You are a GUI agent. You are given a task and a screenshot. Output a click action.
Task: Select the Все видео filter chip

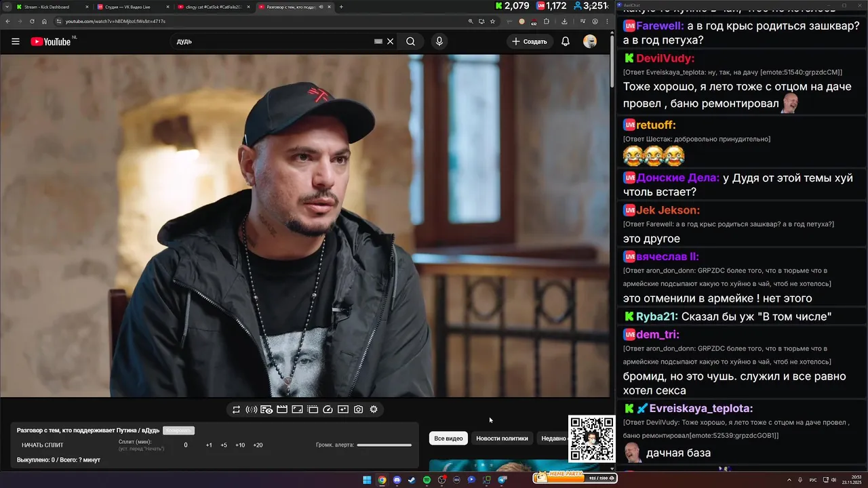coord(448,439)
